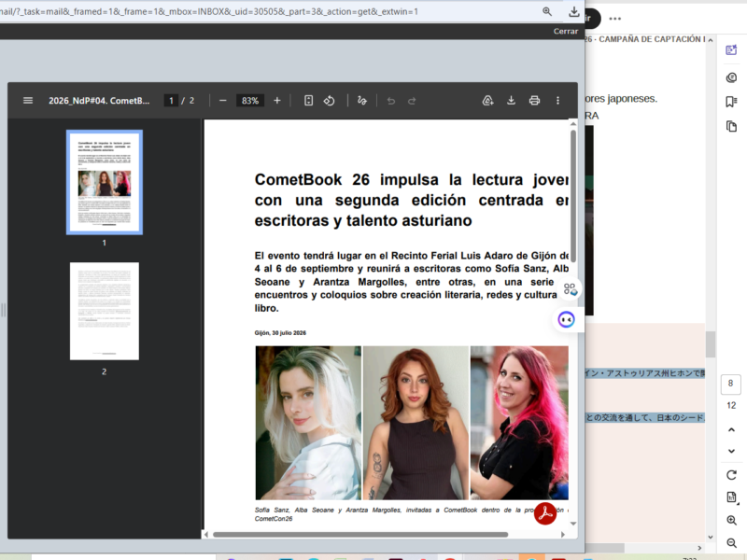Click the background window vertical scrollbar thumb
The image size is (747, 560).
click(x=711, y=343)
